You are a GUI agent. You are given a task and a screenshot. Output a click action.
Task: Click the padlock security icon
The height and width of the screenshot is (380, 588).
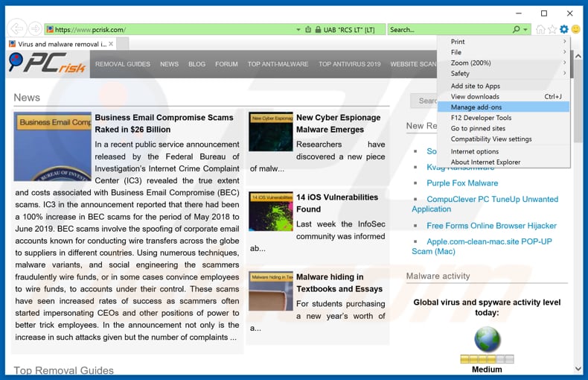click(318, 29)
